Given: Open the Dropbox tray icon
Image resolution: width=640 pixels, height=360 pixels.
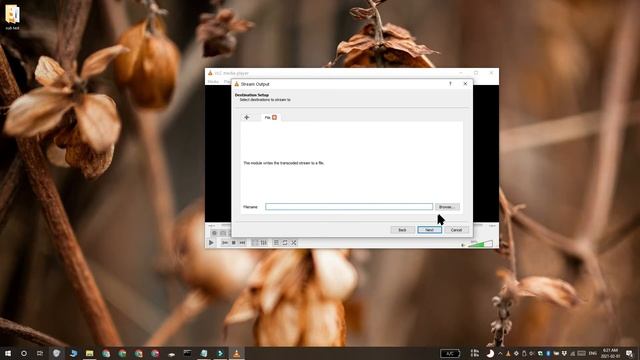Looking at the screenshot, I should click(x=564, y=353).
